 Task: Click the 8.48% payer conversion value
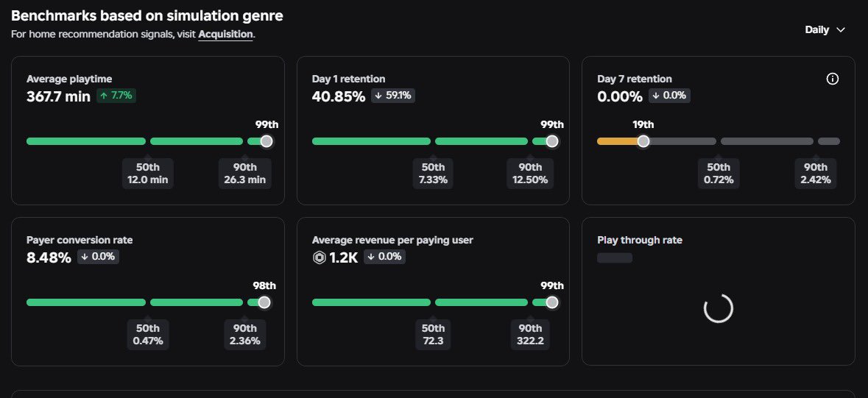(x=49, y=257)
